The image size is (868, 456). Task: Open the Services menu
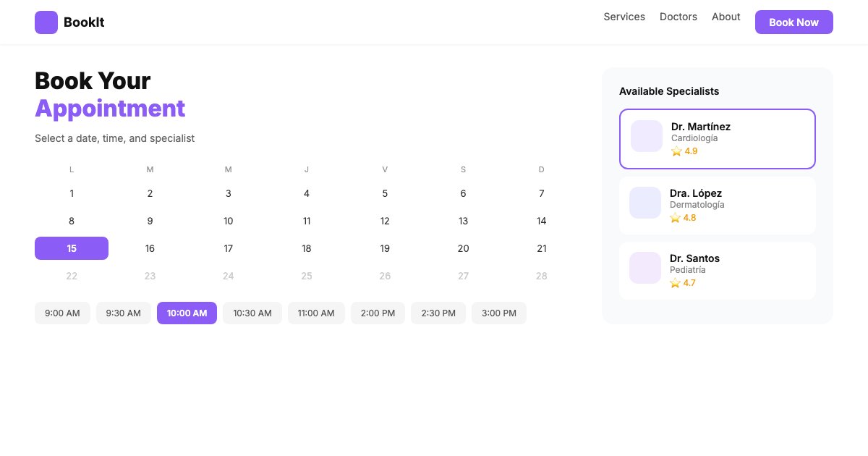point(624,17)
